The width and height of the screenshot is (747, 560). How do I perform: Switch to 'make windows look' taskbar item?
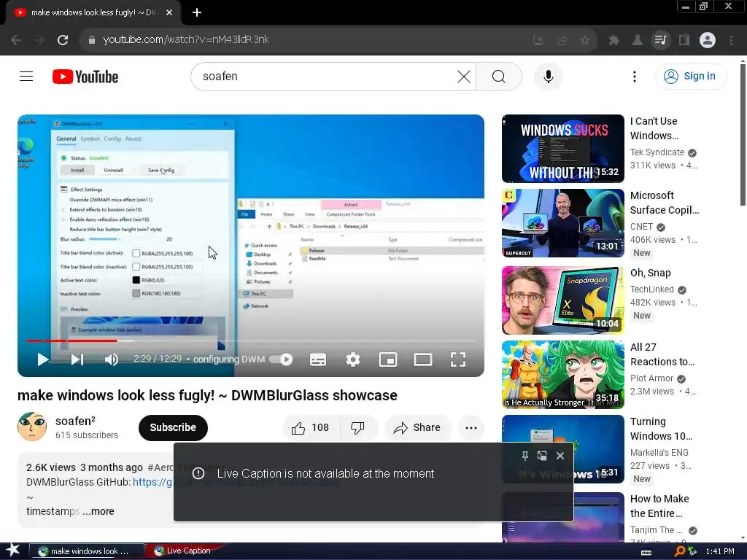87,551
